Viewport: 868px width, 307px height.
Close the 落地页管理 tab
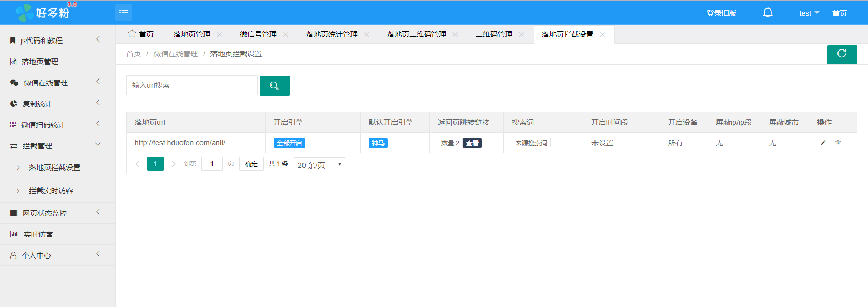coord(219,34)
